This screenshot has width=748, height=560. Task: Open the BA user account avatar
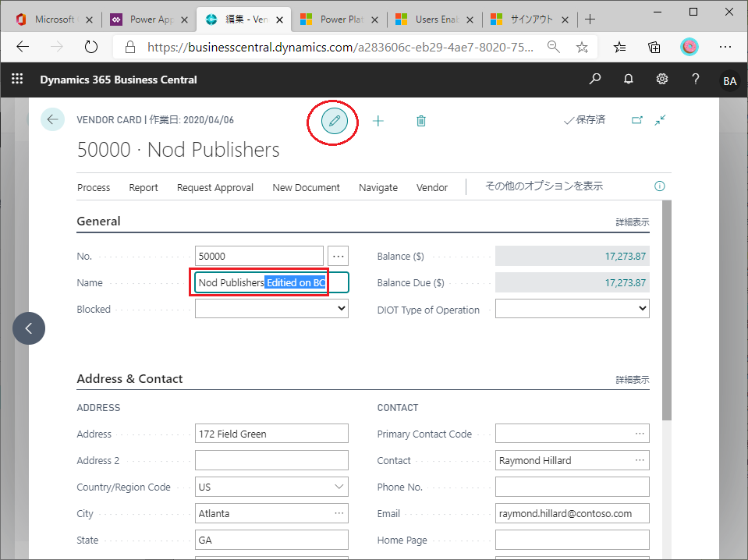[x=730, y=80]
